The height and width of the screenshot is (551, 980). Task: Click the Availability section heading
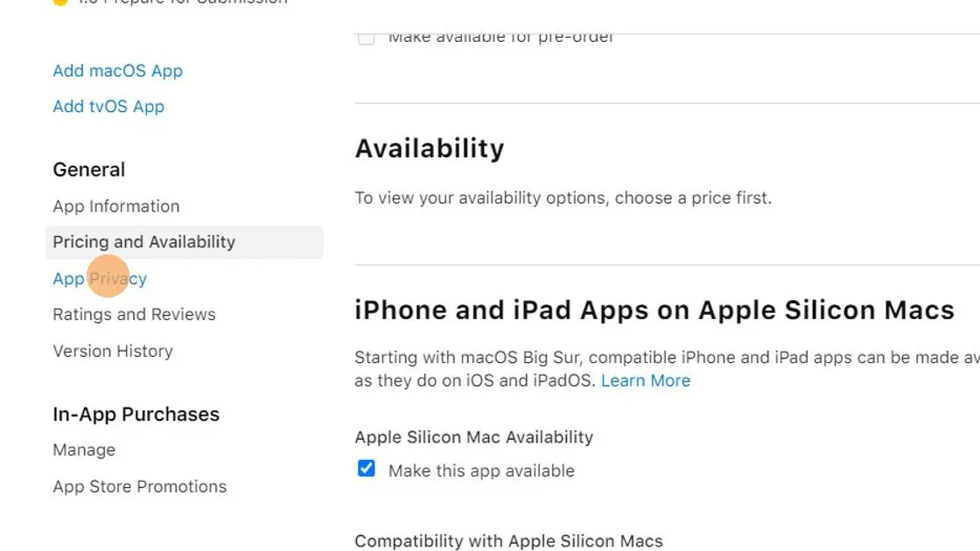point(430,148)
